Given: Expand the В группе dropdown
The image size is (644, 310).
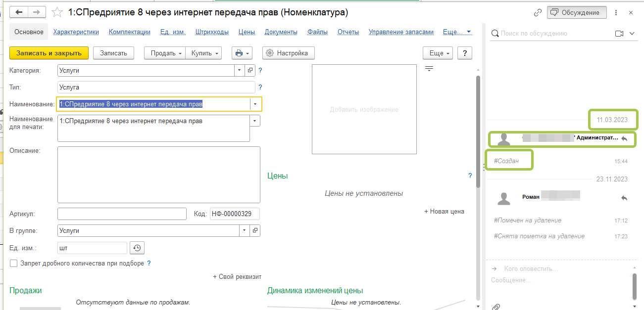Looking at the screenshot, I should [245, 231].
